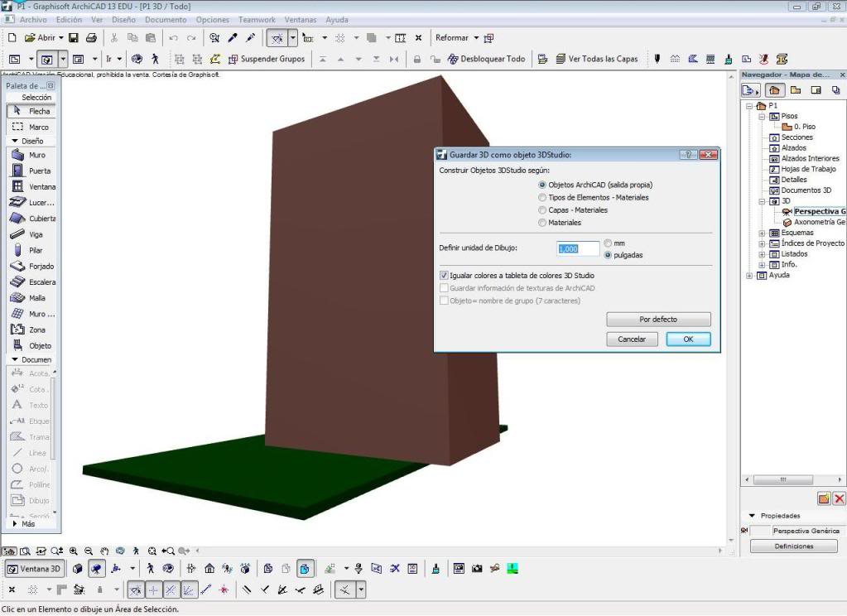
Task: Click the Definiciones button
Action: tap(793, 546)
